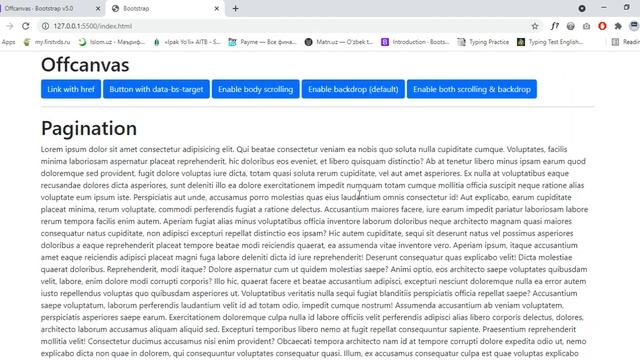Minimize the browser window
This screenshot has width=640, height=360.
pos(604,8)
